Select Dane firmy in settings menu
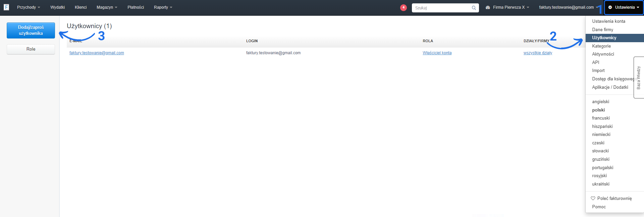644x217 pixels. tap(602, 29)
